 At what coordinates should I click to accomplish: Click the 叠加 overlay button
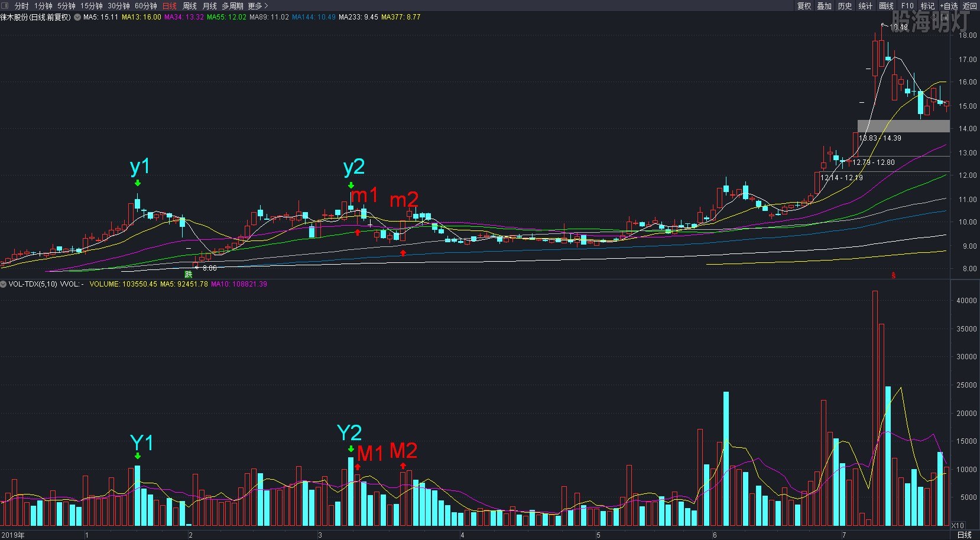pos(825,6)
